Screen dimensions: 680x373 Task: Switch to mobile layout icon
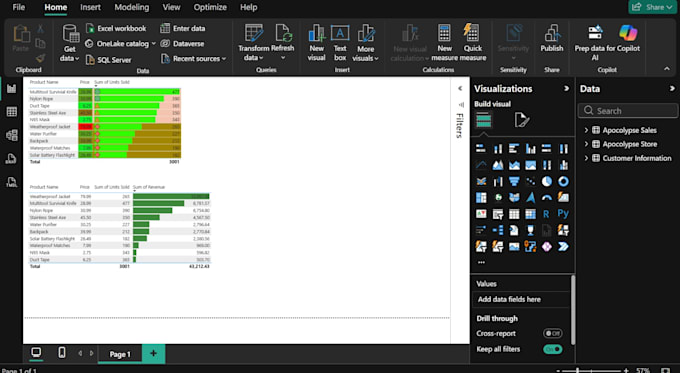click(x=62, y=353)
